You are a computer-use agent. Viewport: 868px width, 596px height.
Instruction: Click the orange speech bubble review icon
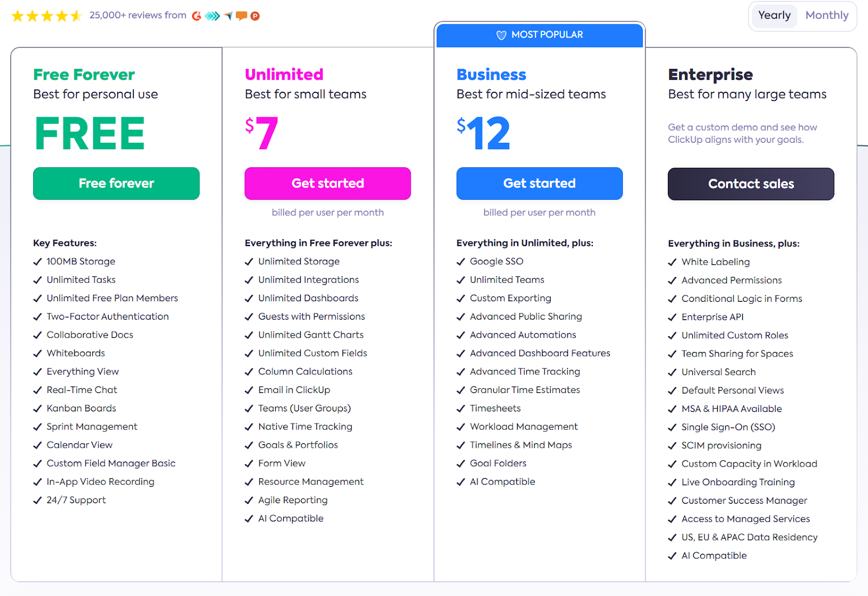241,16
